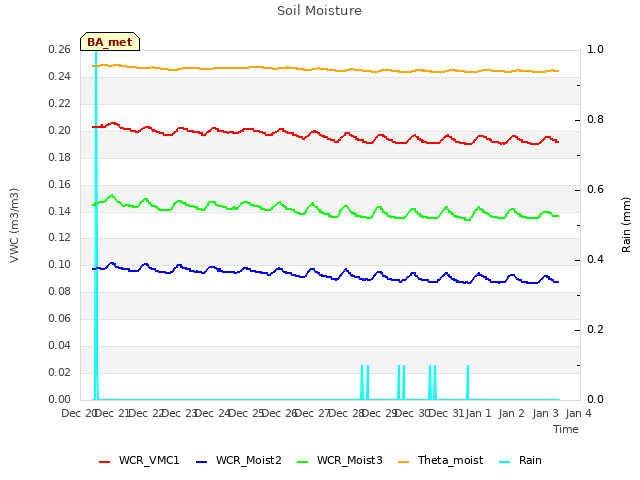Click the Soil Moisture chart title
The image size is (640, 480).
[320, 11]
